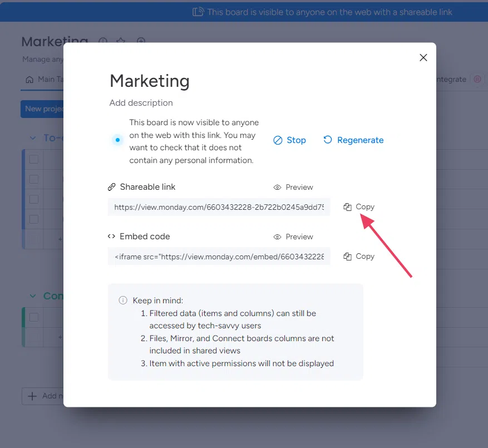Close the Marketing share dialog
Viewport: 488px width, 448px height.
coord(423,58)
